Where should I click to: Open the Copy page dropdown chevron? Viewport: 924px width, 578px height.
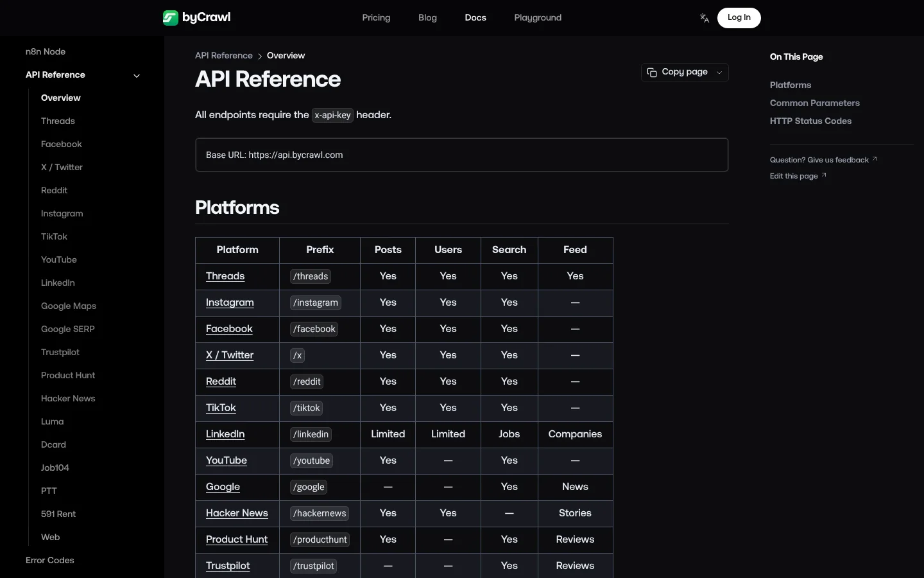click(719, 73)
